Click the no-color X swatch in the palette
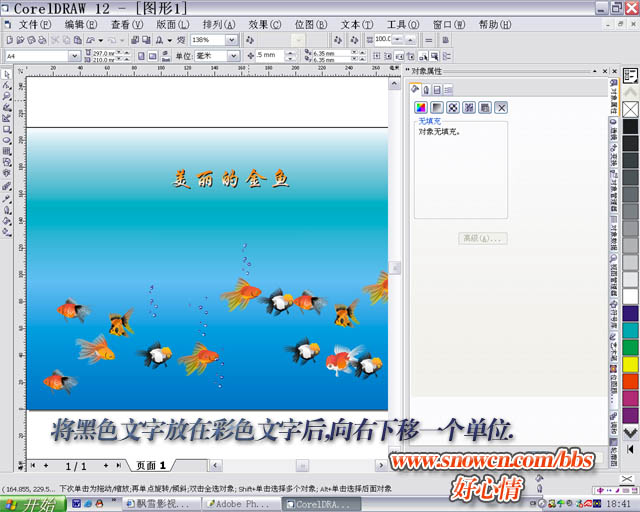This screenshot has height=512, width=640. pos(630,109)
